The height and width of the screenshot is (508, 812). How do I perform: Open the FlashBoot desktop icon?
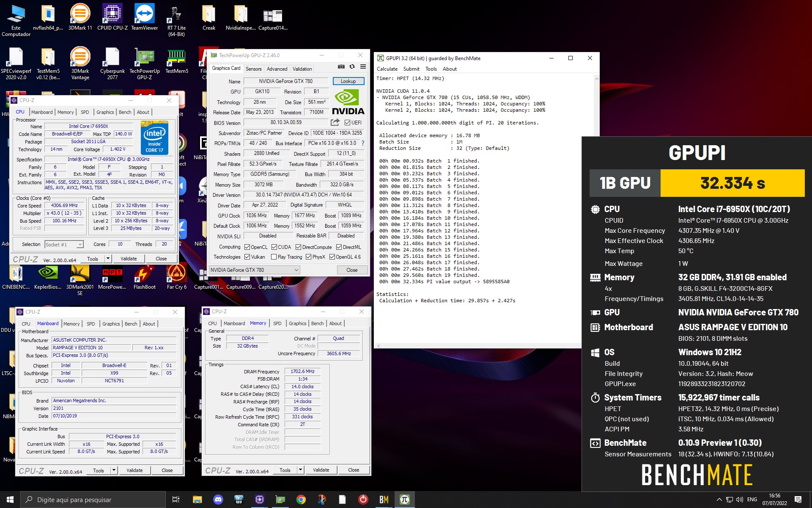pos(144,277)
